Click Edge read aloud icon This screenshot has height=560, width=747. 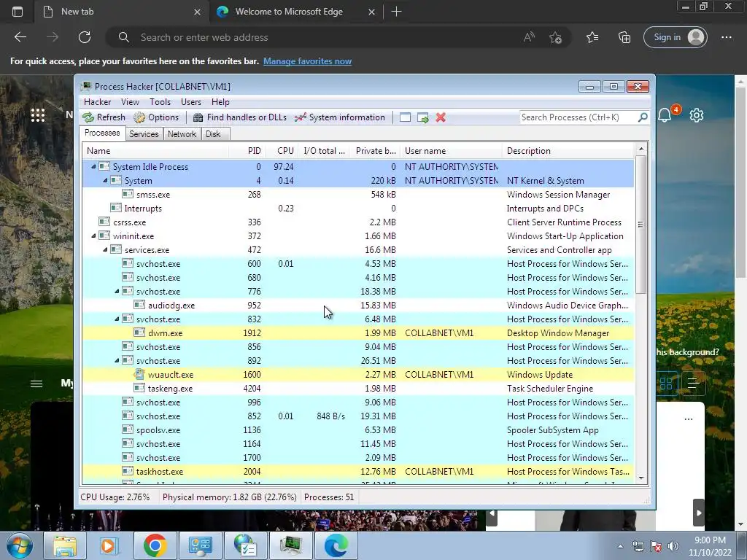[x=529, y=37]
